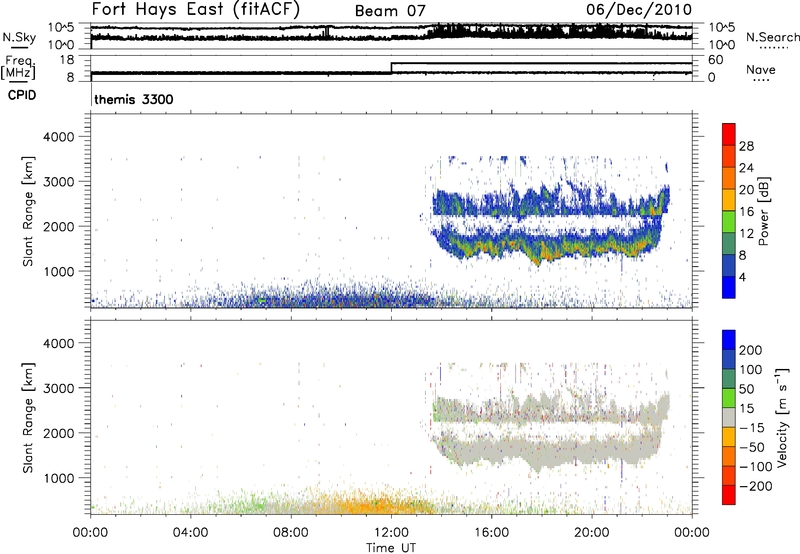Click the '1000' tick of the velocity panel
The height and width of the screenshot is (554, 800).
[58, 479]
